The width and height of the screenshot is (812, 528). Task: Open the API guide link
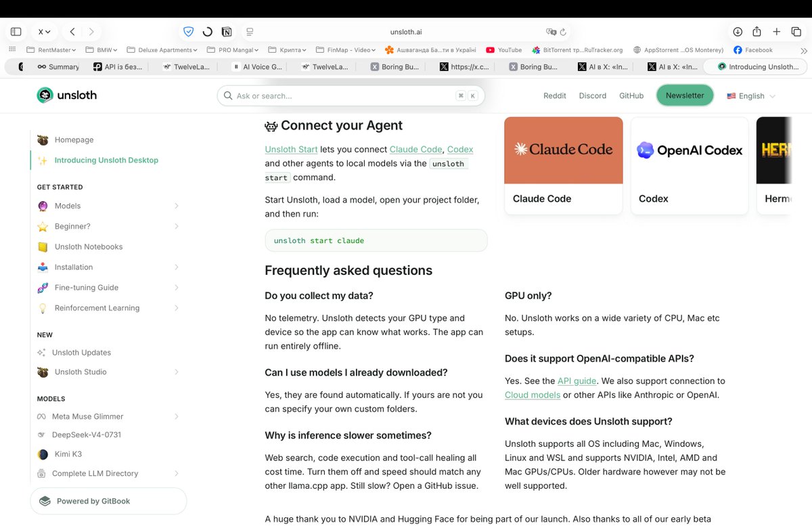(577, 380)
